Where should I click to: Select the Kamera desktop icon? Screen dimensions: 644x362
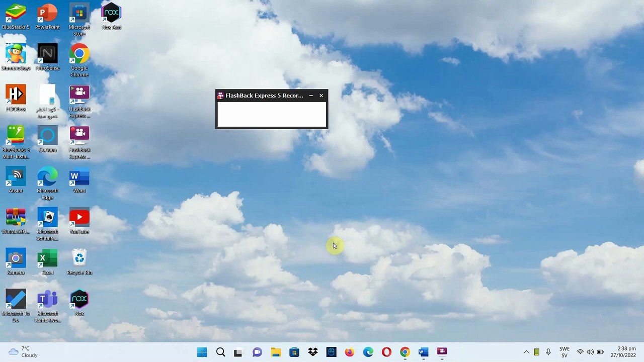coord(16,262)
